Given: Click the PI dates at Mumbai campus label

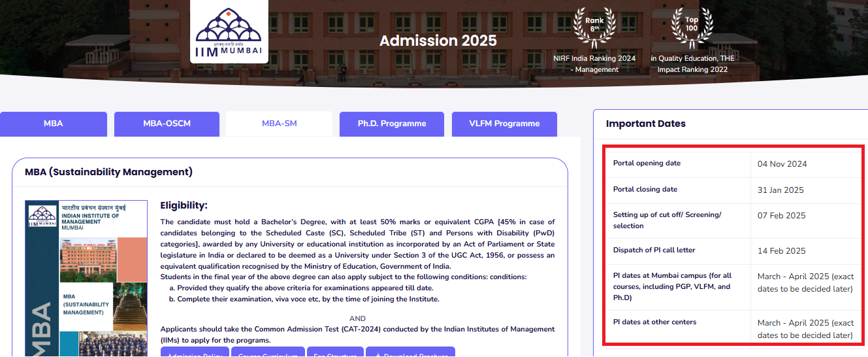Looking at the screenshot, I should point(672,287).
